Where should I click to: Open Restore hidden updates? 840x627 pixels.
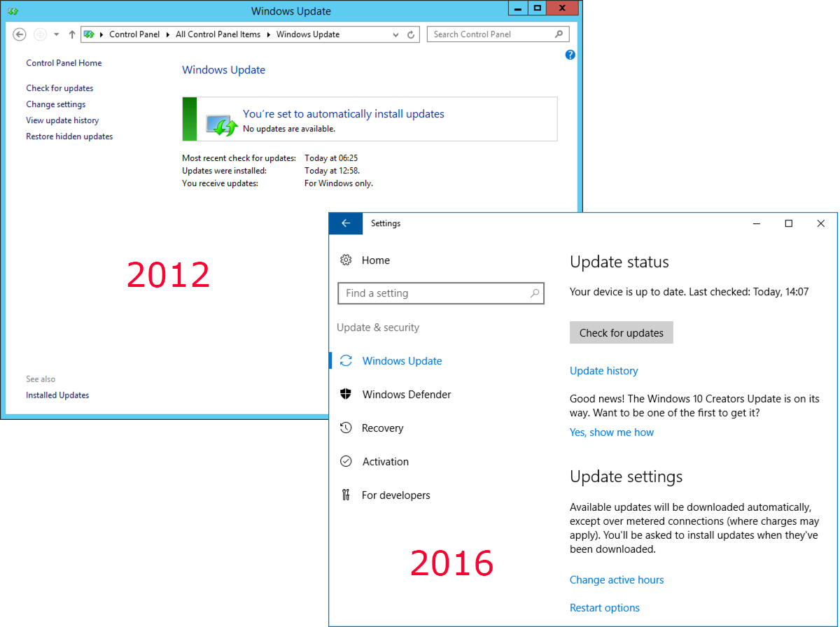click(69, 136)
